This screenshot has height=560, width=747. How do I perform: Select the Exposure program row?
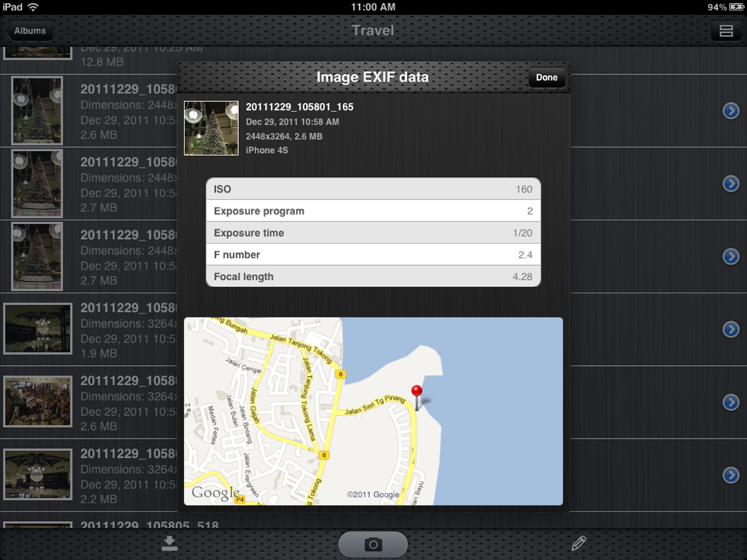[x=373, y=211]
